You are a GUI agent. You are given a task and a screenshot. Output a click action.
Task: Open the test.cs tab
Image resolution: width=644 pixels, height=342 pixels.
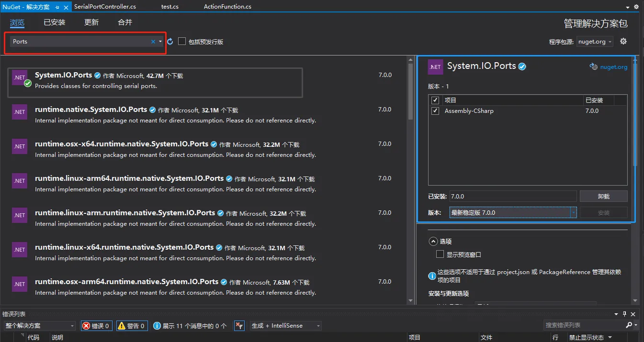coord(170,7)
